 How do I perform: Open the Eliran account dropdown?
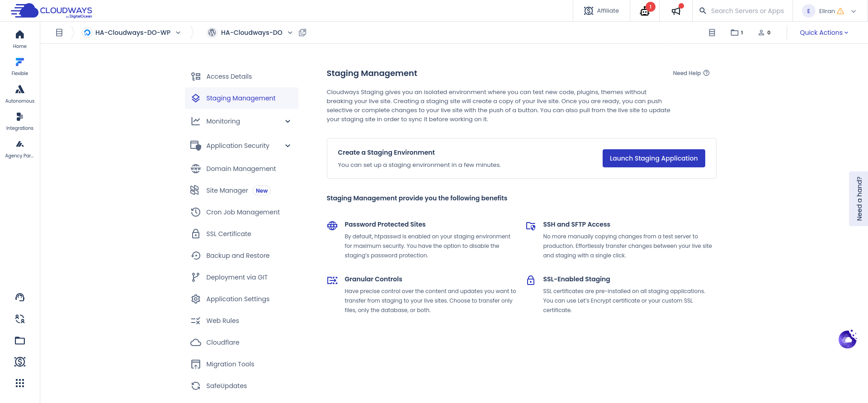click(830, 11)
